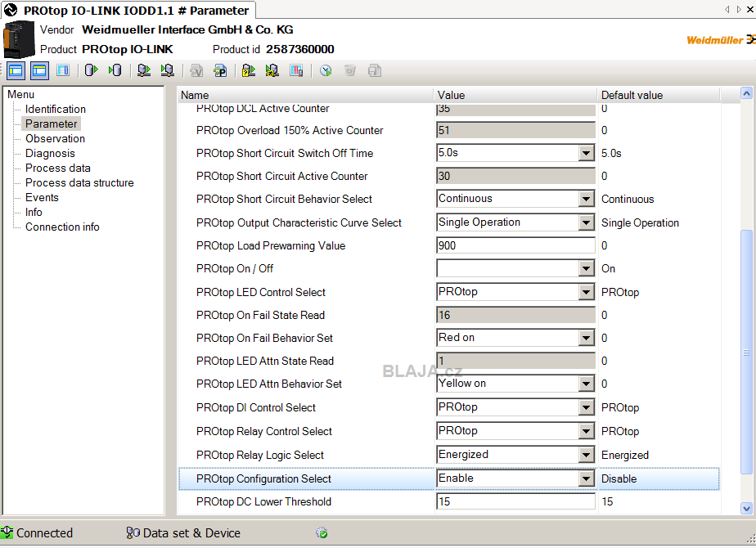Viewport: 756px width, 548px height.
Task: Click the Load Prewarning Value field showing 900
Action: 515,245
